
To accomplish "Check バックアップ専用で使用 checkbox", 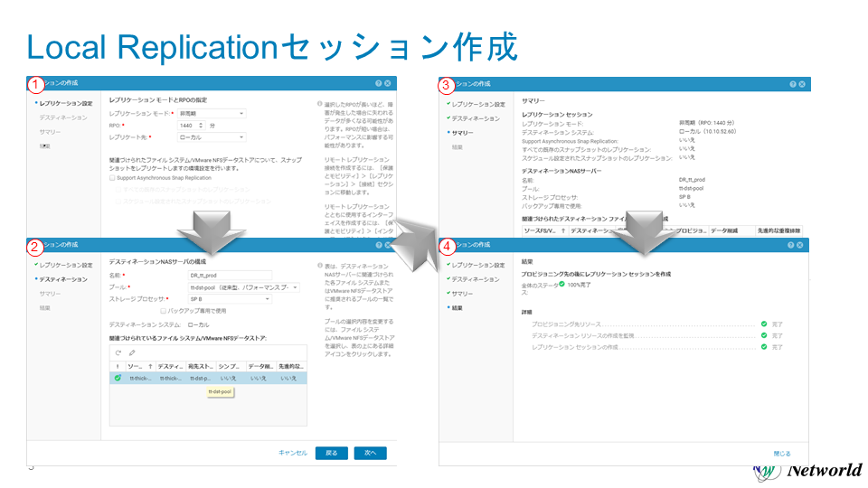I will pyautogui.click(x=163, y=311).
